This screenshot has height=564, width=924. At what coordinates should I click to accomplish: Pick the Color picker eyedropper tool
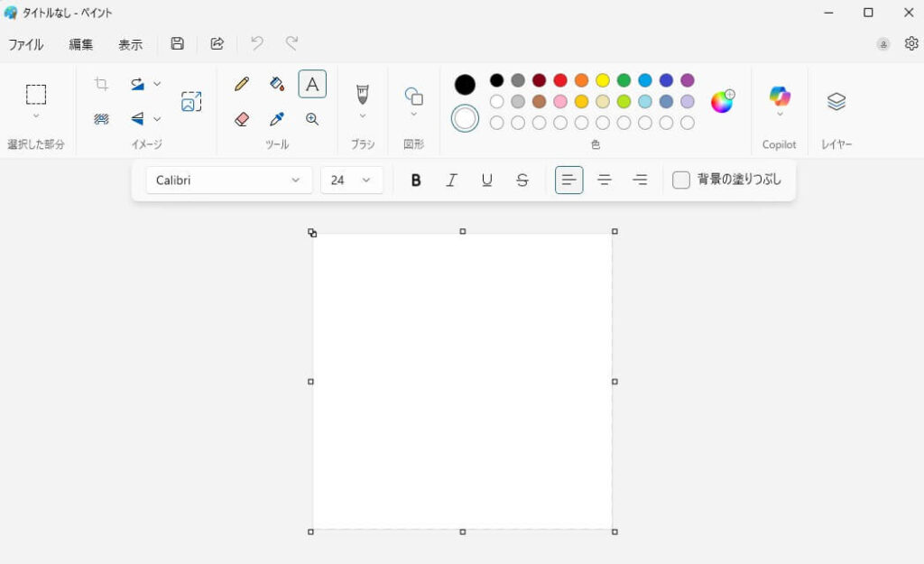click(277, 119)
